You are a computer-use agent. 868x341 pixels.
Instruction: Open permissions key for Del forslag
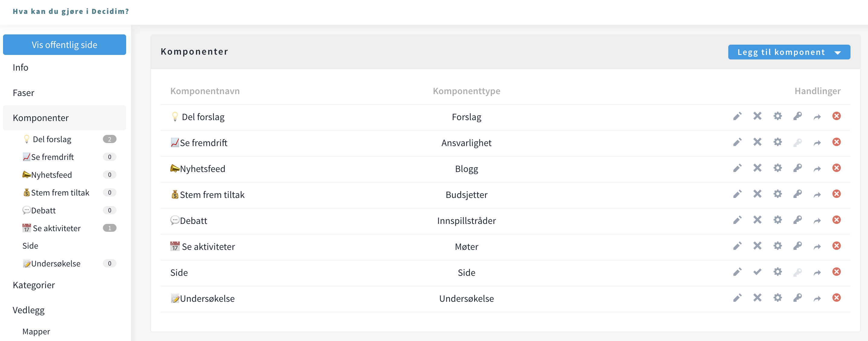797,116
